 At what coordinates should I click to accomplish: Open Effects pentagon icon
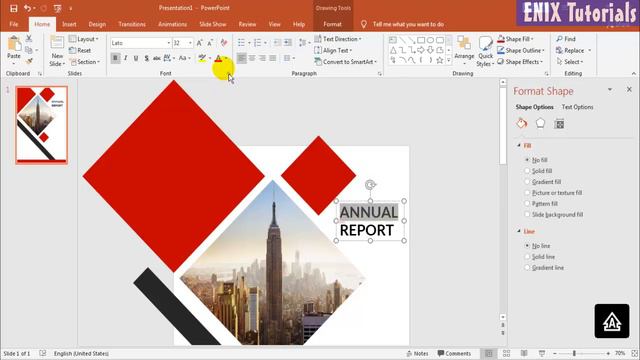tap(540, 123)
